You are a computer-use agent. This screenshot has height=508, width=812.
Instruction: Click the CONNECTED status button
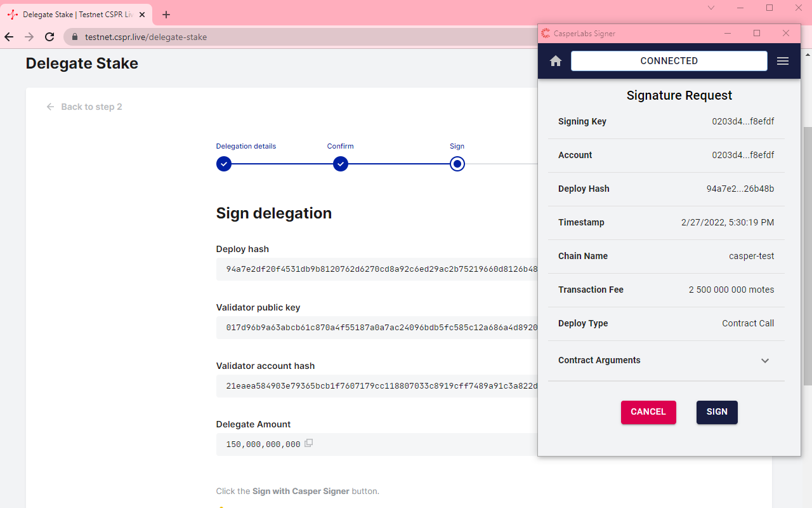coord(669,61)
